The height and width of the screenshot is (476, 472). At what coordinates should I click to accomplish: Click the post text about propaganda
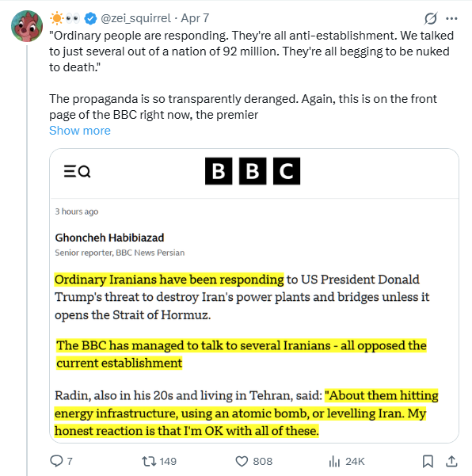[x=243, y=107]
